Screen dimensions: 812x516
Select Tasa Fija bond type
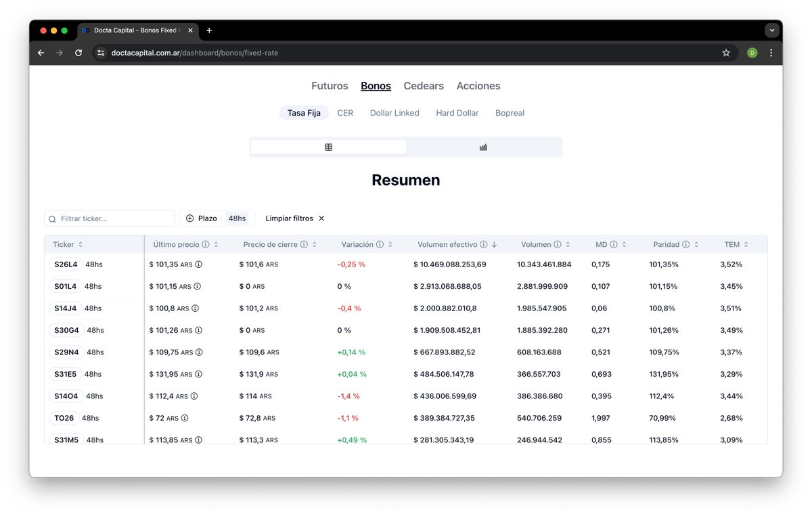tap(304, 113)
